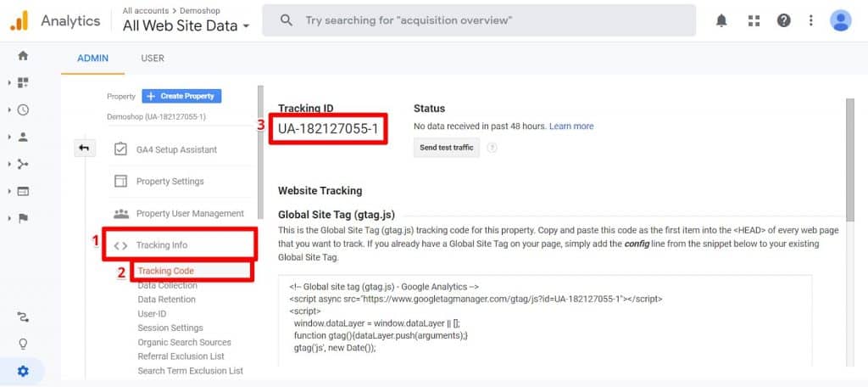
Task: Click the Send test traffic button
Action: click(447, 148)
